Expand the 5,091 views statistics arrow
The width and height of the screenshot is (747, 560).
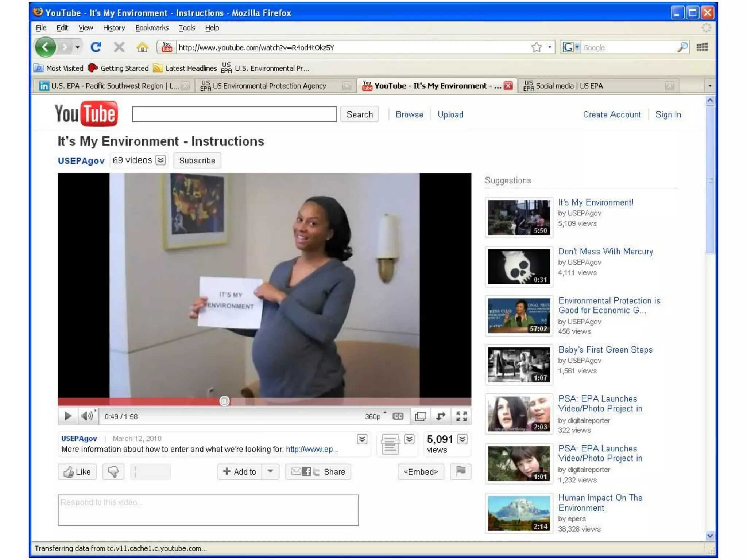(462, 439)
